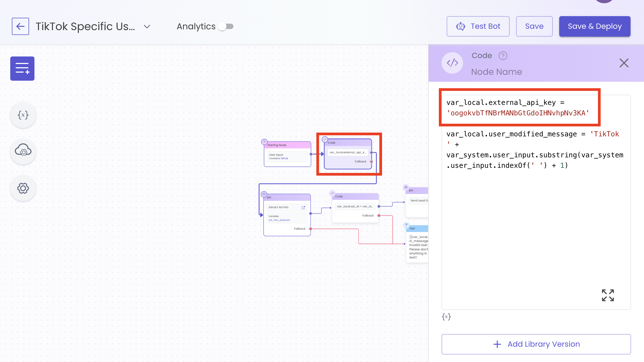This screenshot has width=644, height=362.
Task: Open the add node menu icon
Action: (22, 69)
